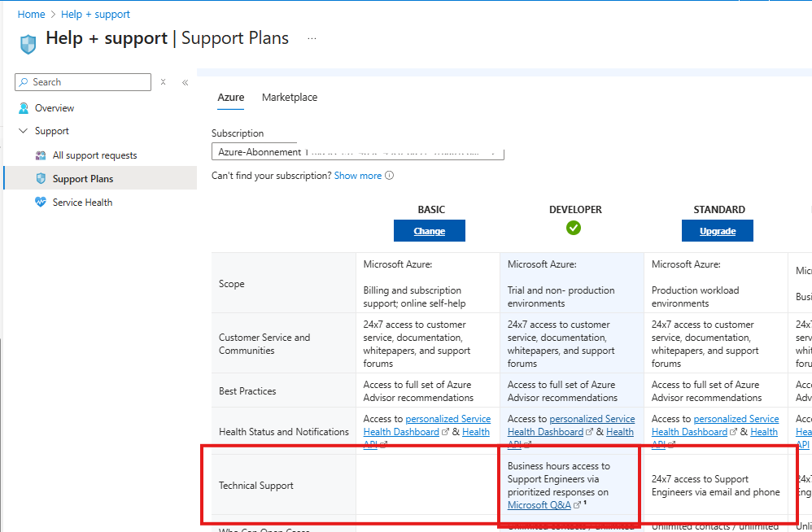Viewport: 812px width, 532px height.
Task: Click the info icon beside Show more
Action: point(390,176)
